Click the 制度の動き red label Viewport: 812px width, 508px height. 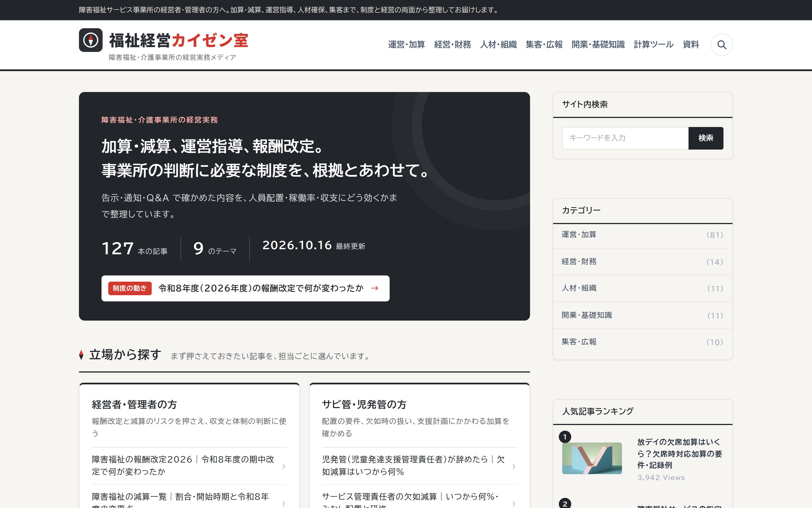[129, 288]
